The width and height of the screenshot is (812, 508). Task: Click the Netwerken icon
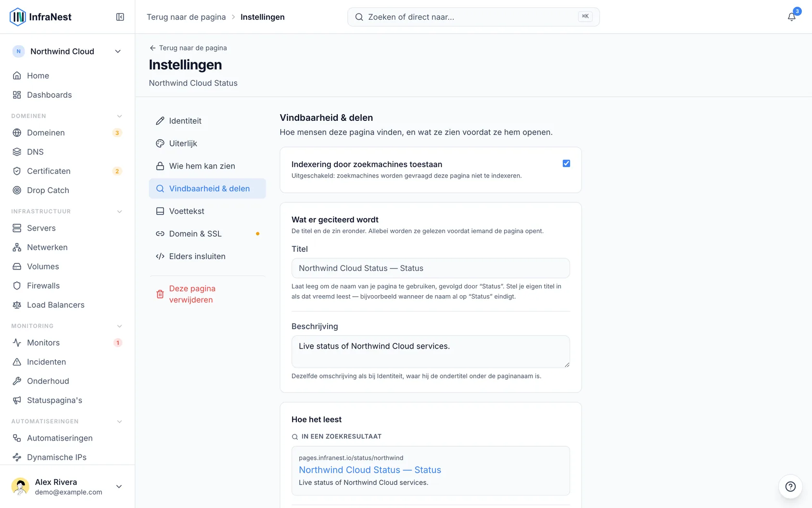pyautogui.click(x=17, y=247)
